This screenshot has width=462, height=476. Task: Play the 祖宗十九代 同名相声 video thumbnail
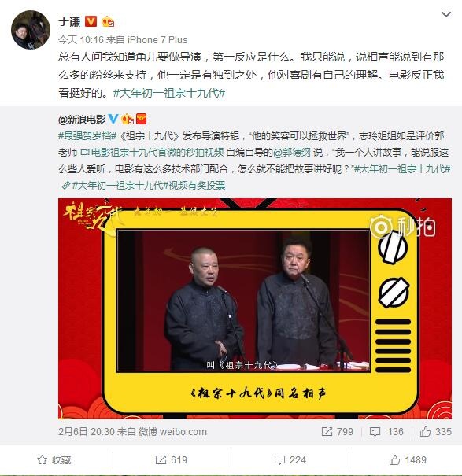coord(255,308)
